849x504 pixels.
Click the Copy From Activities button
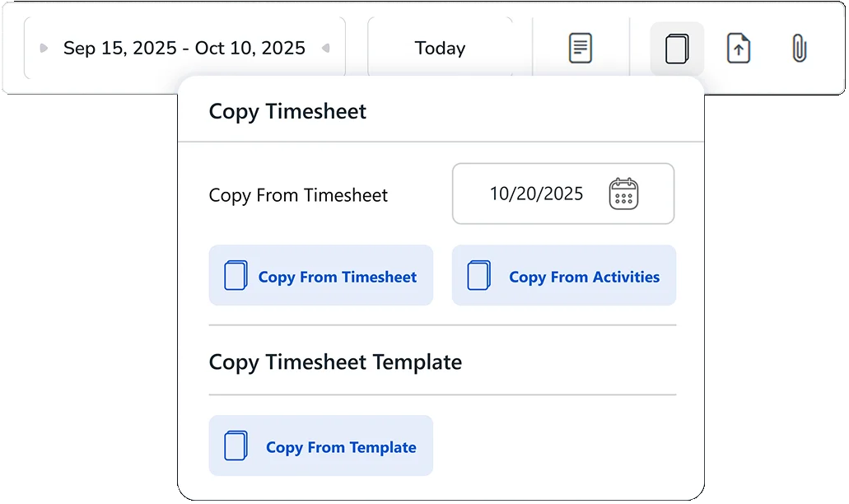pyautogui.click(x=564, y=276)
